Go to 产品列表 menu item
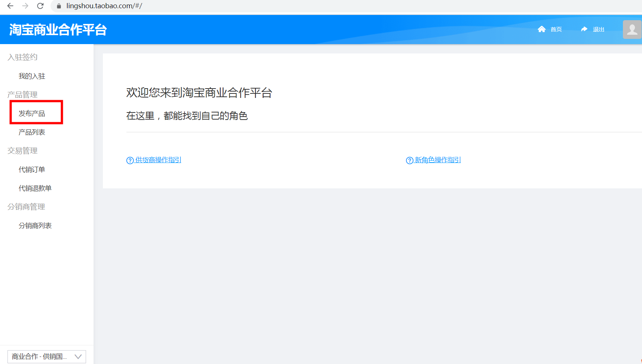 (32, 132)
